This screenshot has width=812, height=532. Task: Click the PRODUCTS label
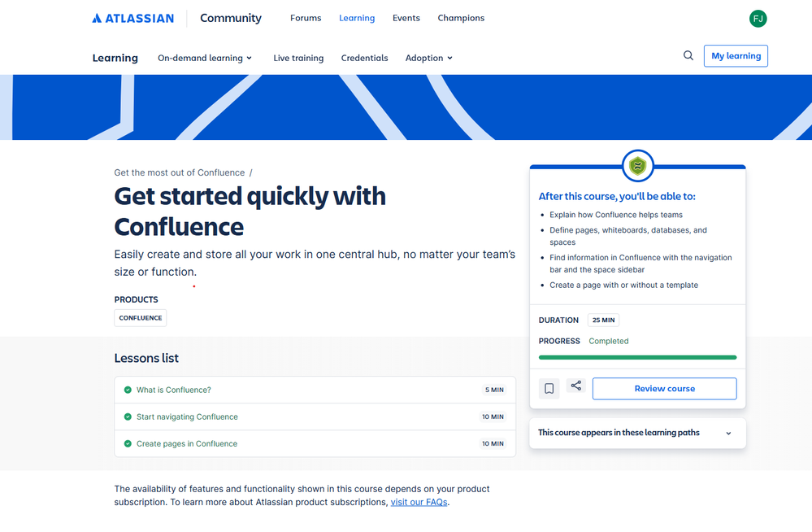[137, 299]
